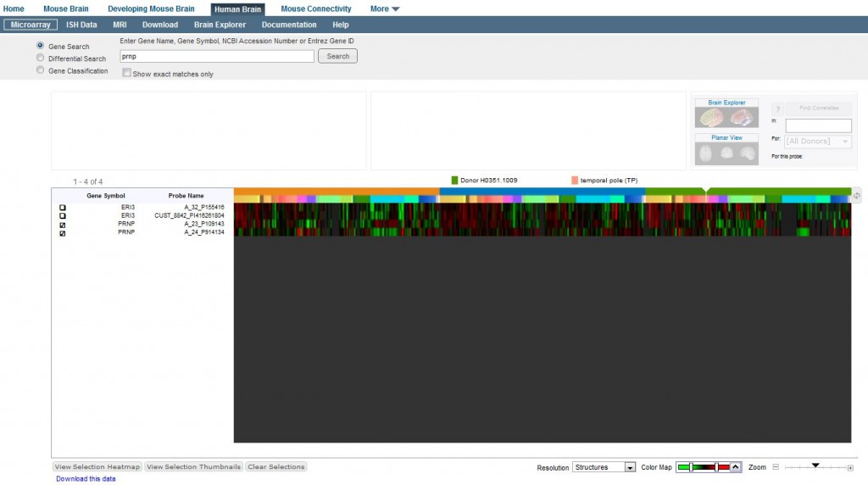Screen dimensions: 868x485
Task: Open the Resolution Structures dropdown
Action: point(604,467)
